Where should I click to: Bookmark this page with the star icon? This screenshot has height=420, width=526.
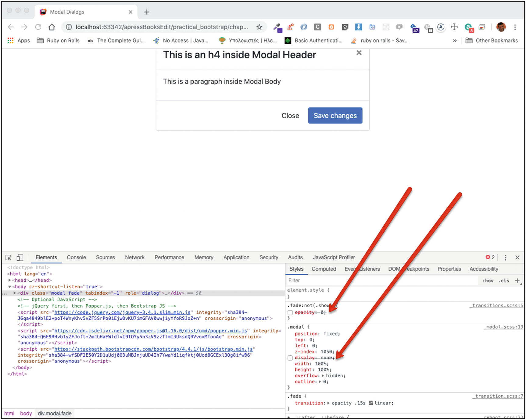259,27
